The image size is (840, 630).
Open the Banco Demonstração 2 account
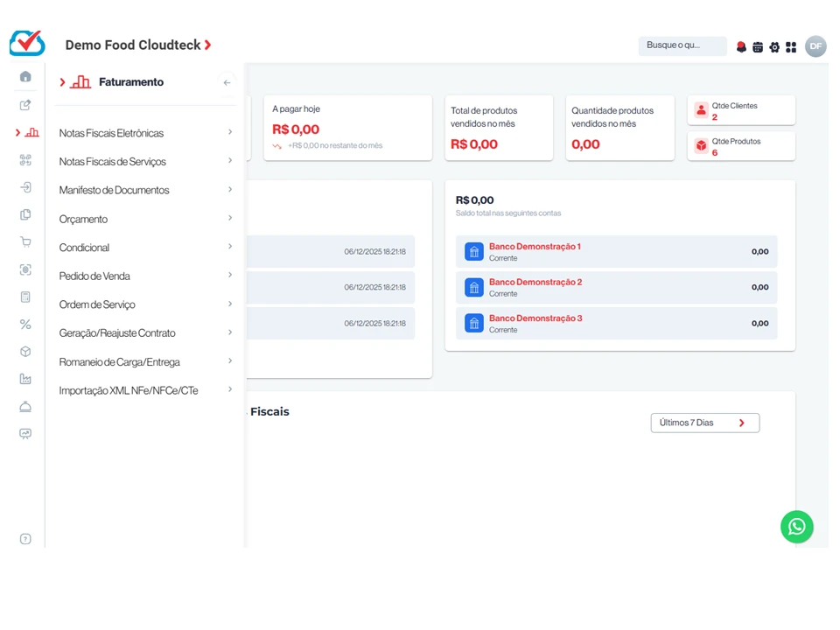click(535, 283)
